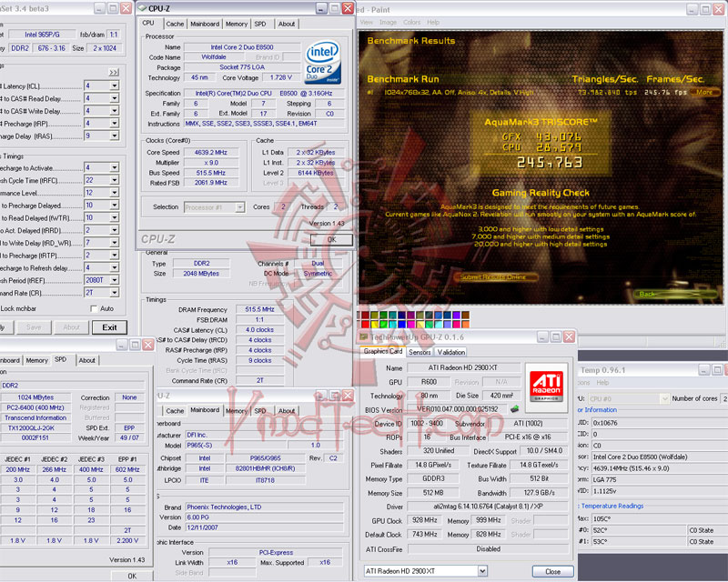Open the About tab in bottom-left CPU-Z SPD window

click(x=86, y=360)
